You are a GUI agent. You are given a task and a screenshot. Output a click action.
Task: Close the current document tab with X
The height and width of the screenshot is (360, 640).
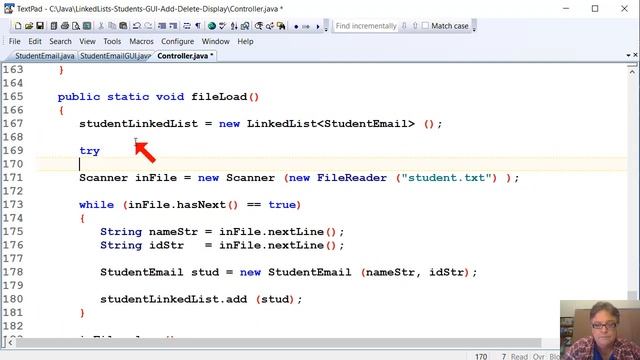[636, 55]
